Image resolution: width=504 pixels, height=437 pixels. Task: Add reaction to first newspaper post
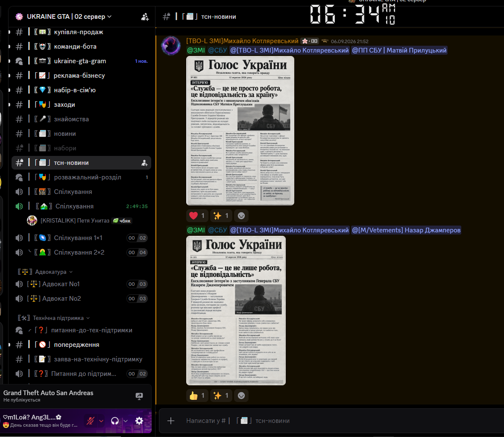click(241, 216)
